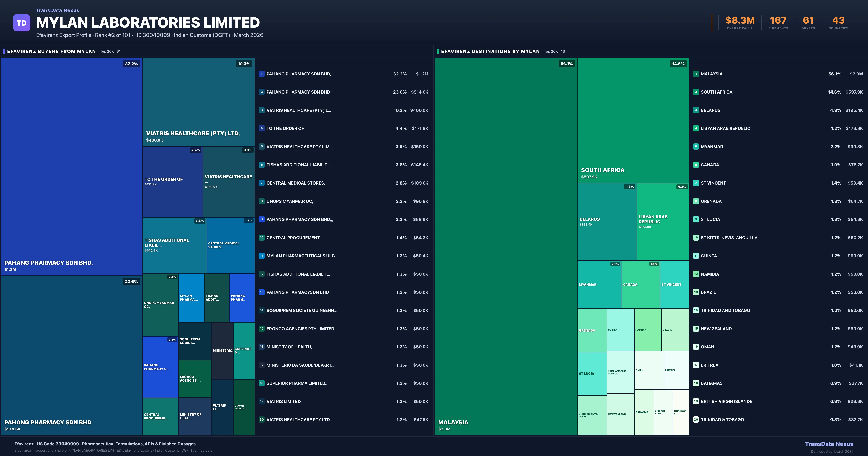Click rank 20 badge for Trinidad & Tobago
Screen dimensions: 868x456
[x=696, y=420]
